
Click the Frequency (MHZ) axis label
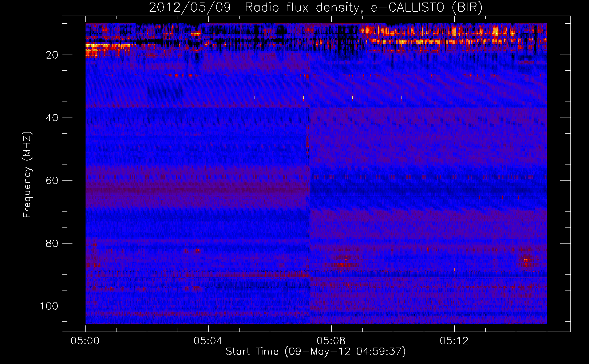27,175
